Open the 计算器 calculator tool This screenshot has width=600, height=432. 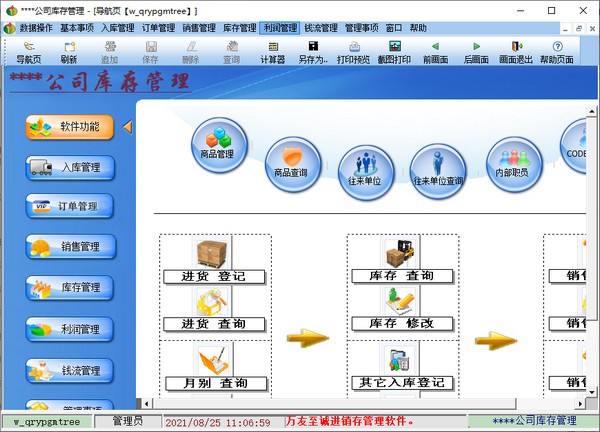[272, 51]
